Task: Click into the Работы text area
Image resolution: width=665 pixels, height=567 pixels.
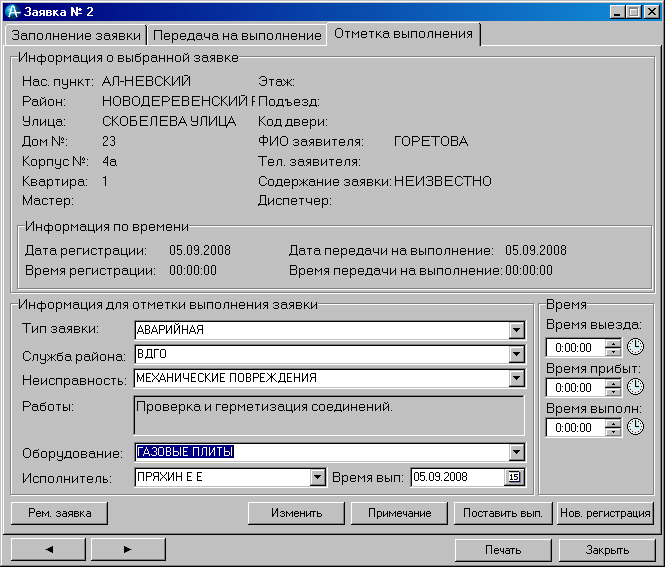Action: [328, 416]
